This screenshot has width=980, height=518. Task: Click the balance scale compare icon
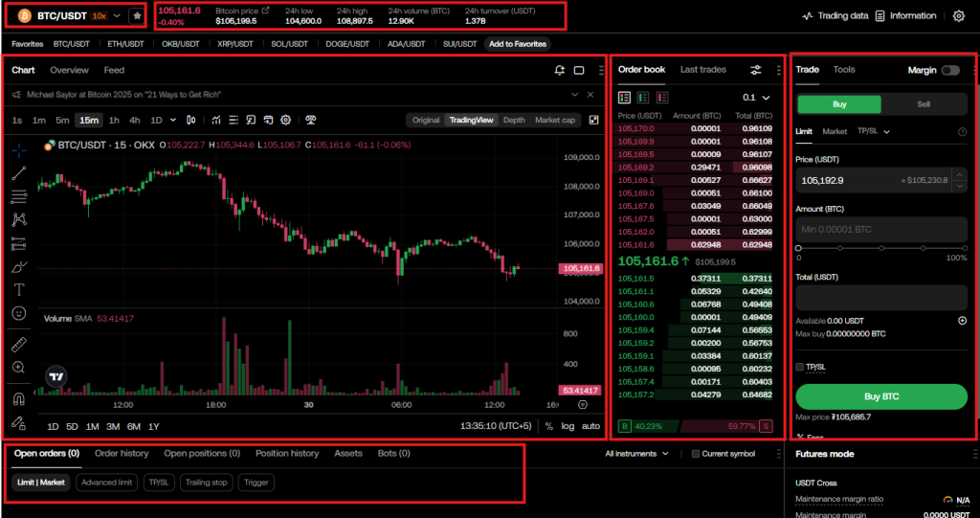pyautogui.click(x=310, y=120)
